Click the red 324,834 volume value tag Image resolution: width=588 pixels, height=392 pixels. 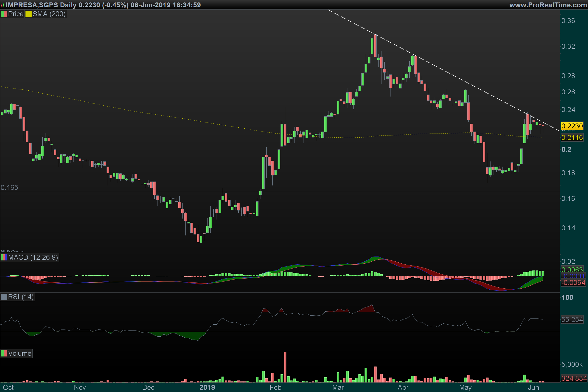point(574,378)
